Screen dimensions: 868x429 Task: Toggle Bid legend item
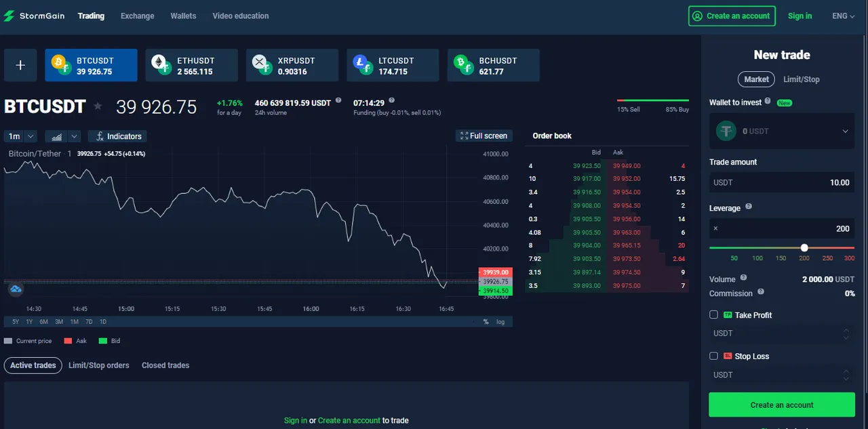(x=109, y=341)
